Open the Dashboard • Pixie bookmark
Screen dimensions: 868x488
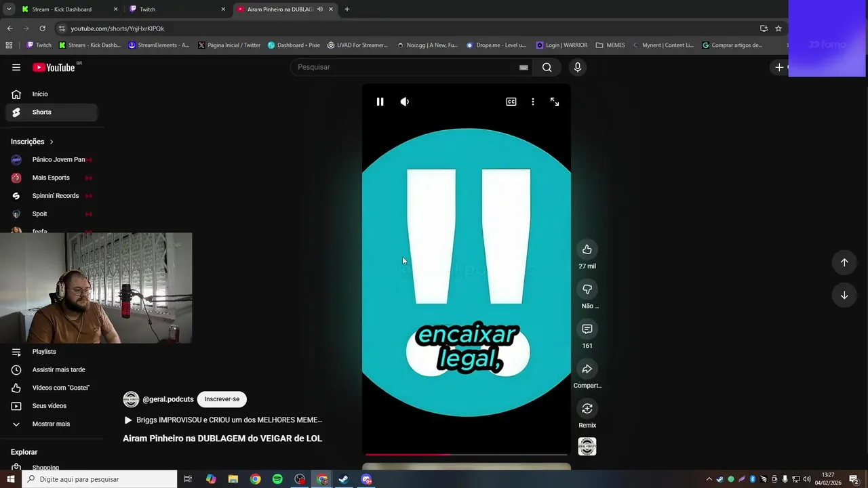(294, 45)
